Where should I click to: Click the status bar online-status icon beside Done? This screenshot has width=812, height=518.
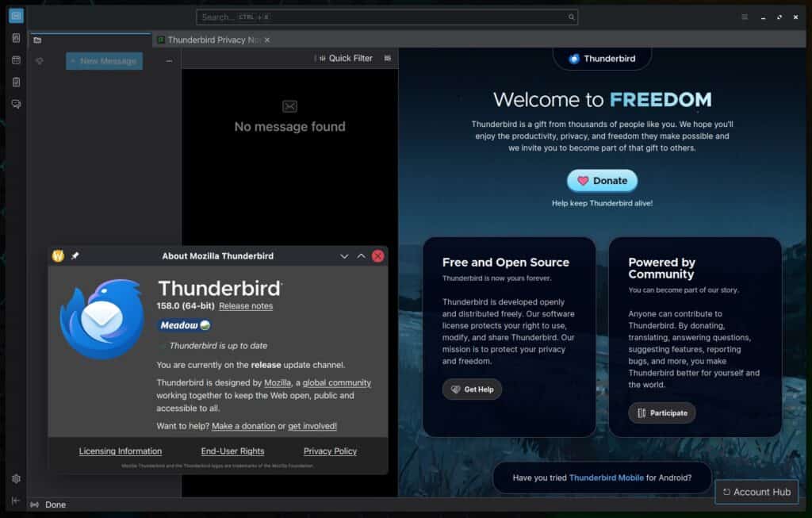pyautogui.click(x=34, y=505)
